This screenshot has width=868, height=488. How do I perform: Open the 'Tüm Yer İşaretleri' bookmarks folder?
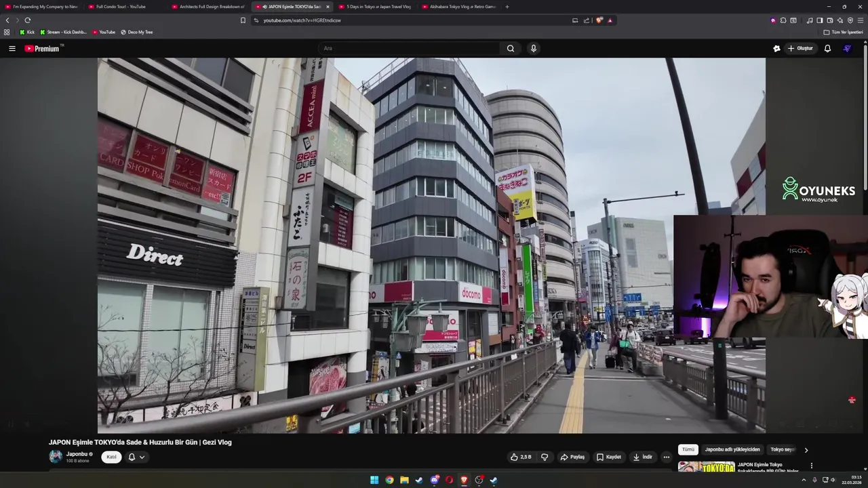tap(844, 32)
